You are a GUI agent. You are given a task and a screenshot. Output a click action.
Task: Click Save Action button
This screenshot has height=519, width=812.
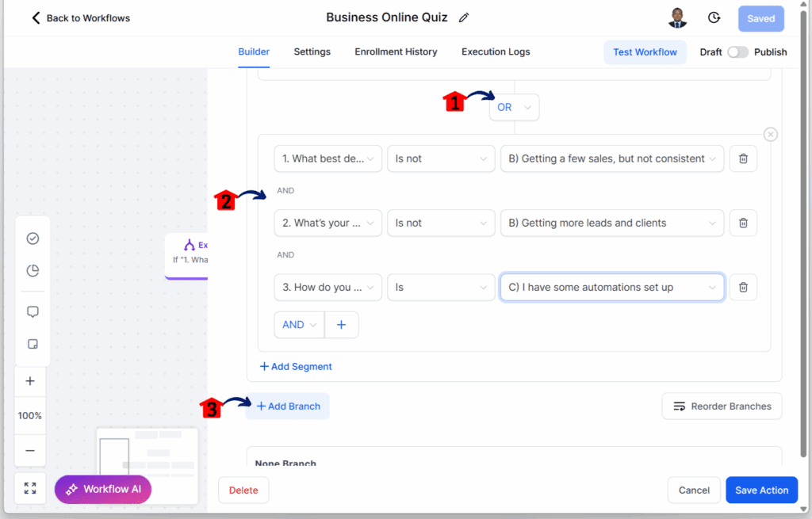(x=762, y=490)
